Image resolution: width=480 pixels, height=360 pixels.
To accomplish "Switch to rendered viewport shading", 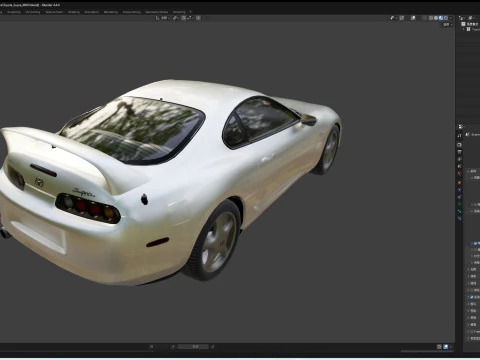I will click(x=446, y=18).
